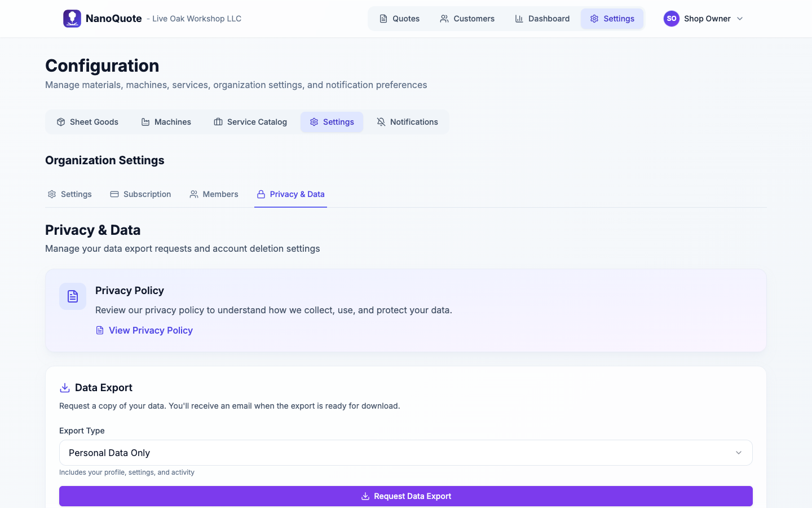Screen dimensions: 812x508
Task: Click the Settings gear in navigation bar
Action: tap(594, 18)
